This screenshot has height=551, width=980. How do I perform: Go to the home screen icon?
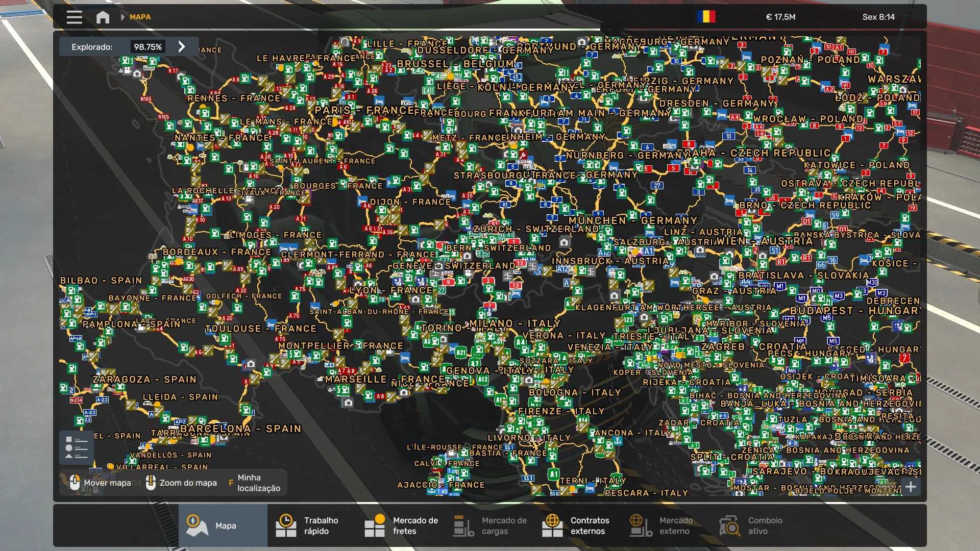point(103,17)
